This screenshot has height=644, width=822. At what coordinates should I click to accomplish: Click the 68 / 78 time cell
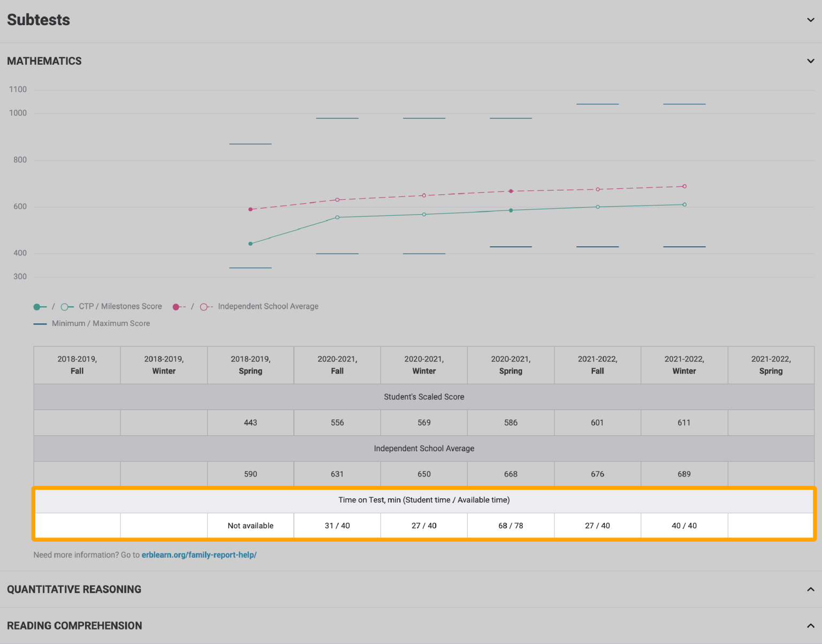click(511, 525)
